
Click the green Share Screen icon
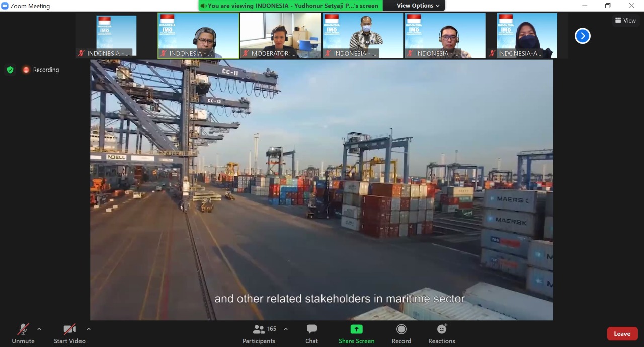click(356, 329)
